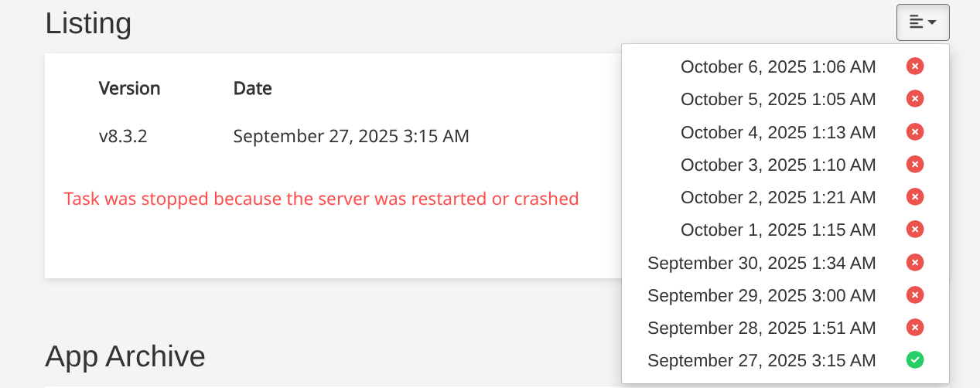980x388 pixels.
Task: Select the October 5, 2025 1:05 AM entry
Action: coord(777,100)
